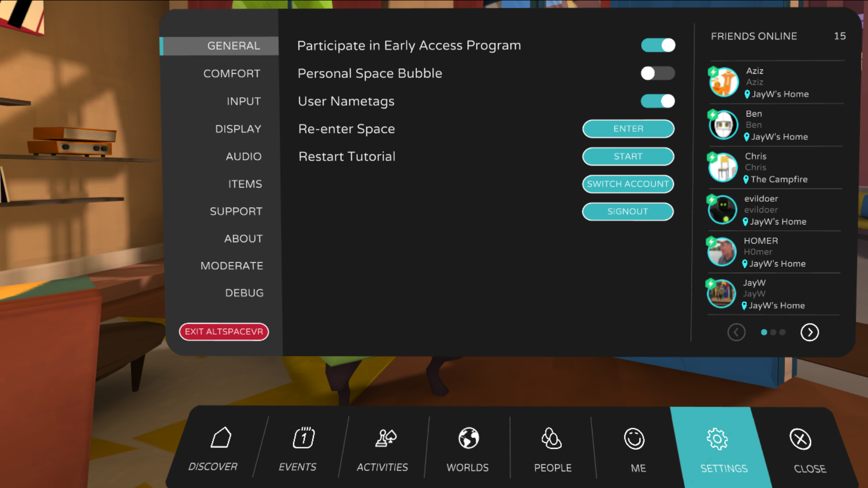Click the 'Re-enter Space' label
This screenshot has width=868, height=488.
click(x=347, y=129)
